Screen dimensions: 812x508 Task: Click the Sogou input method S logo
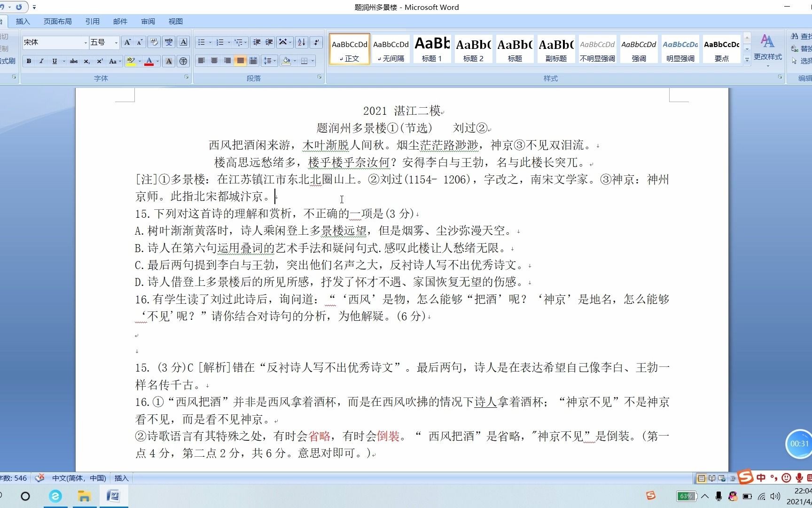745,477
